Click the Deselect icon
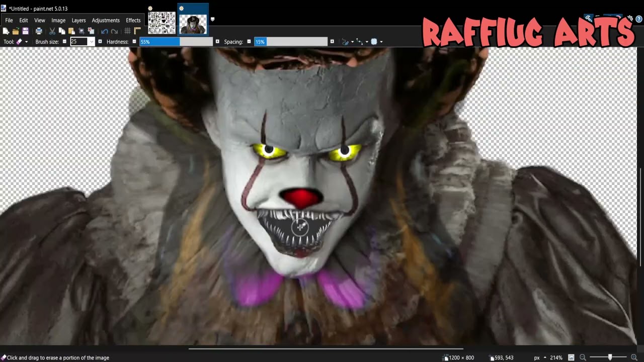Screen dimensions: 644x362 coord(91,31)
